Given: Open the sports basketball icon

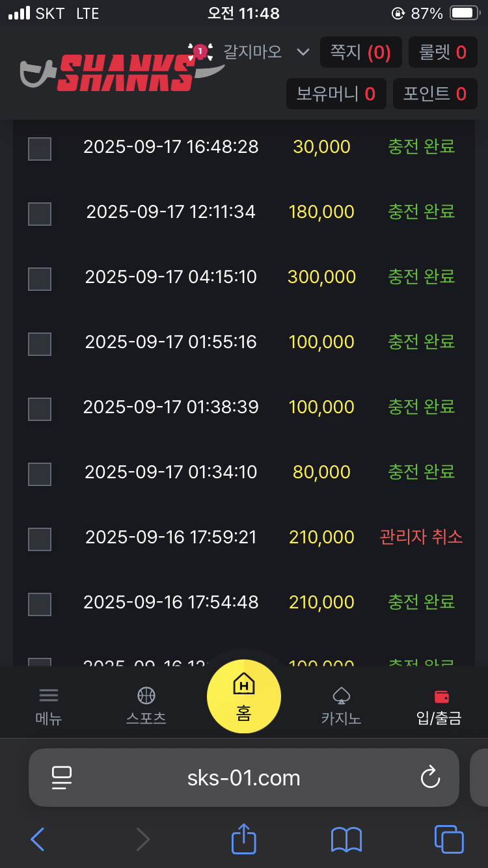Looking at the screenshot, I should pyautogui.click(x=146, y=696).
